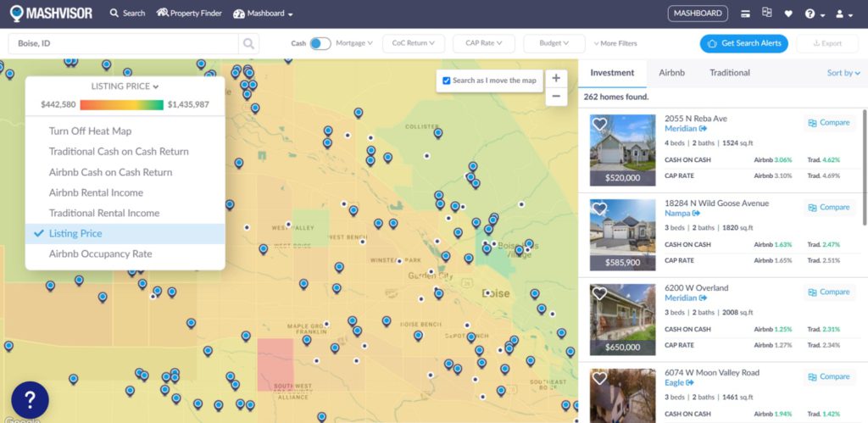Zoom out the map with minus button

click(x=556, y=97)
